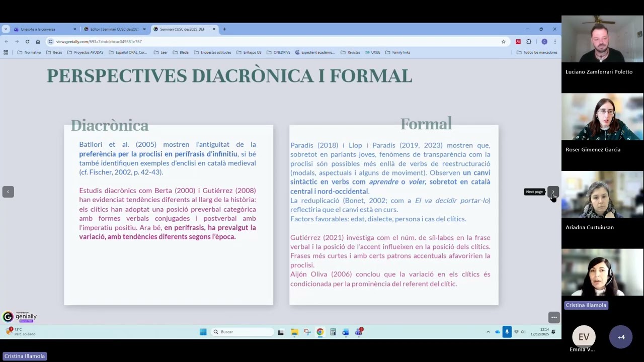Show the +4 additional participants
This screenshot has width=644, height=362.
621,337
